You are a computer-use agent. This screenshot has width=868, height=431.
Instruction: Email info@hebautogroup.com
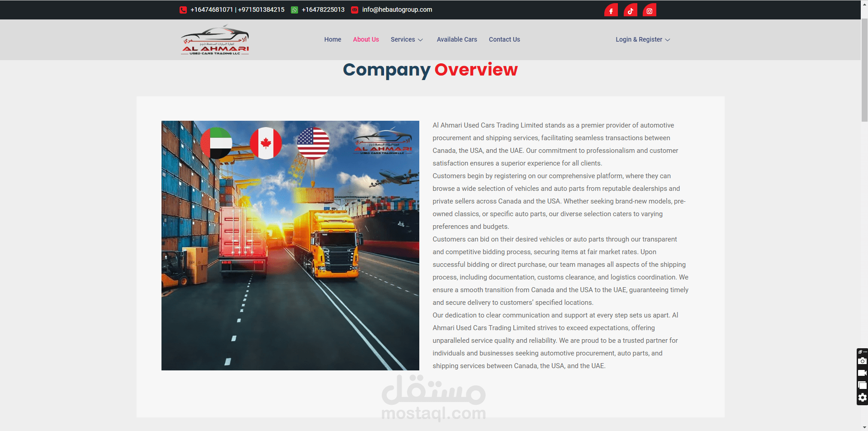tap(397, 9)
